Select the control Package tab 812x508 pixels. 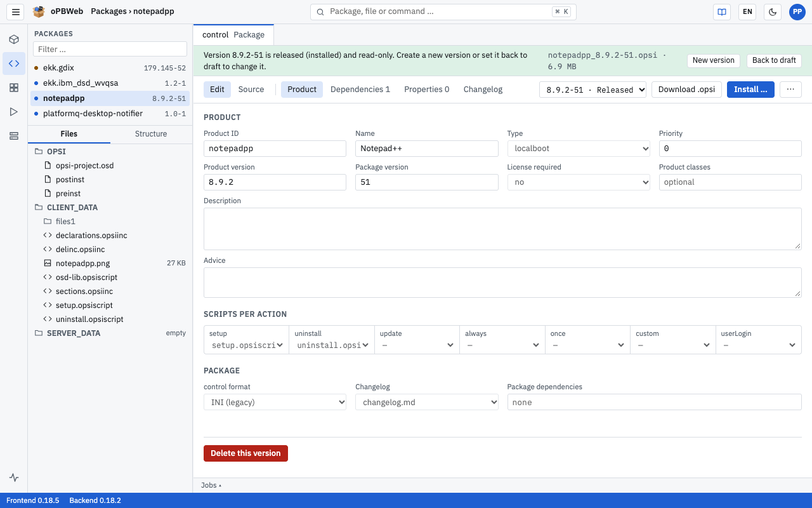pos(233,35)
